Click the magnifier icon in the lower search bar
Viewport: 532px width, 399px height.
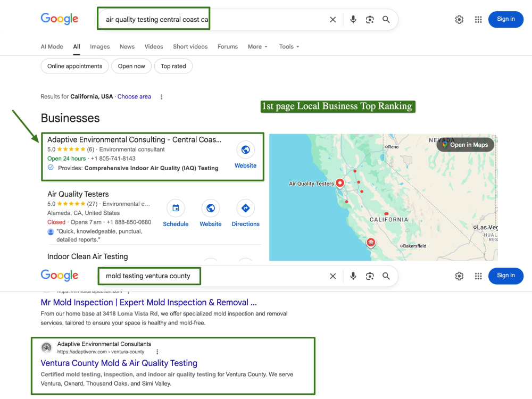[x=386, y=276]
